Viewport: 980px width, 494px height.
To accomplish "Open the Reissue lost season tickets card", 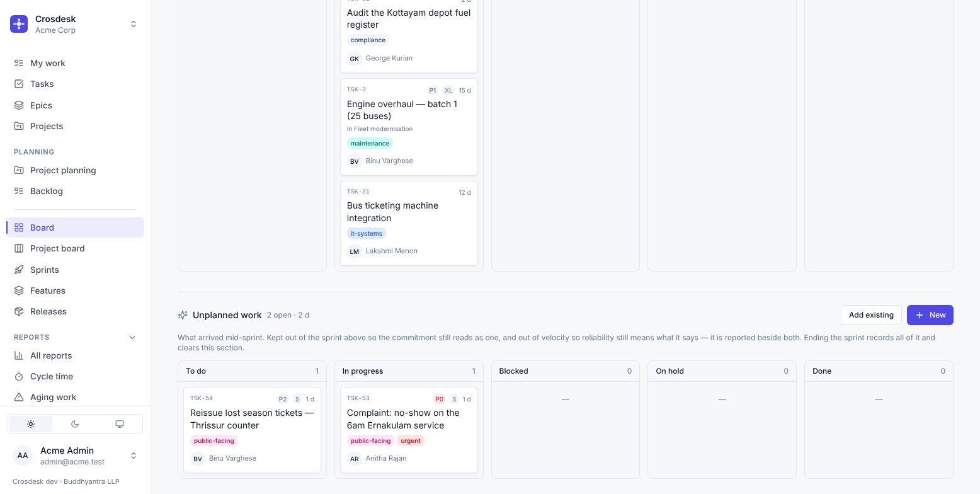I will point(252,430).
